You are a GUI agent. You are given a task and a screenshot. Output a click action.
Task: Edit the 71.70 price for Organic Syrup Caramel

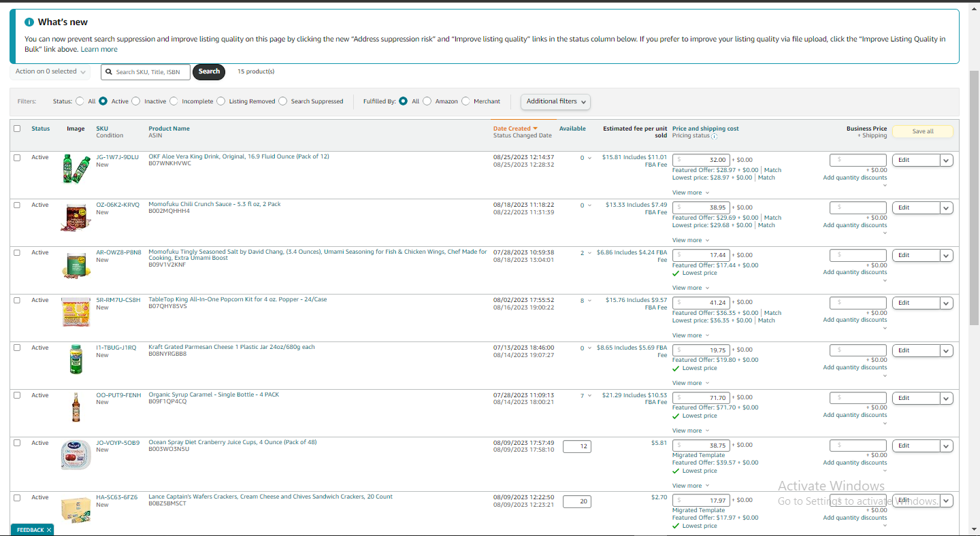click(x=701, y=398)
